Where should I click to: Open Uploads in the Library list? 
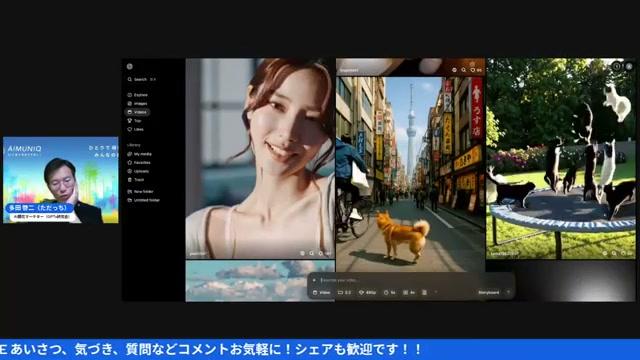138,171
